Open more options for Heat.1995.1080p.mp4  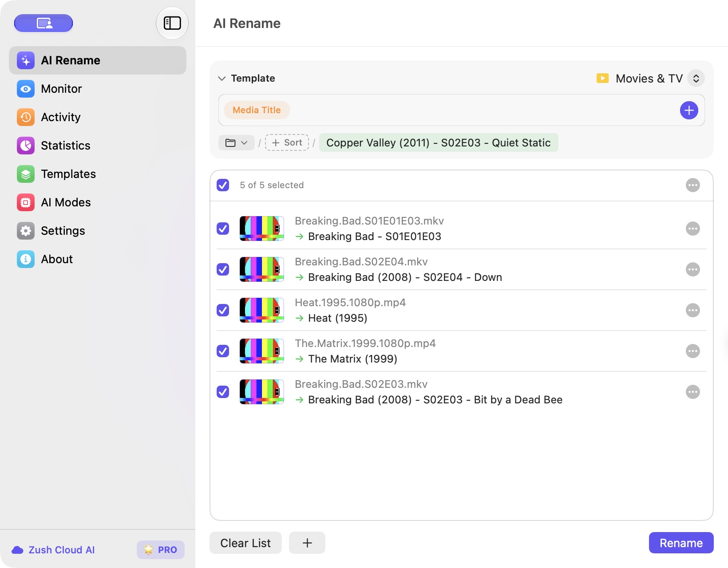692,310
